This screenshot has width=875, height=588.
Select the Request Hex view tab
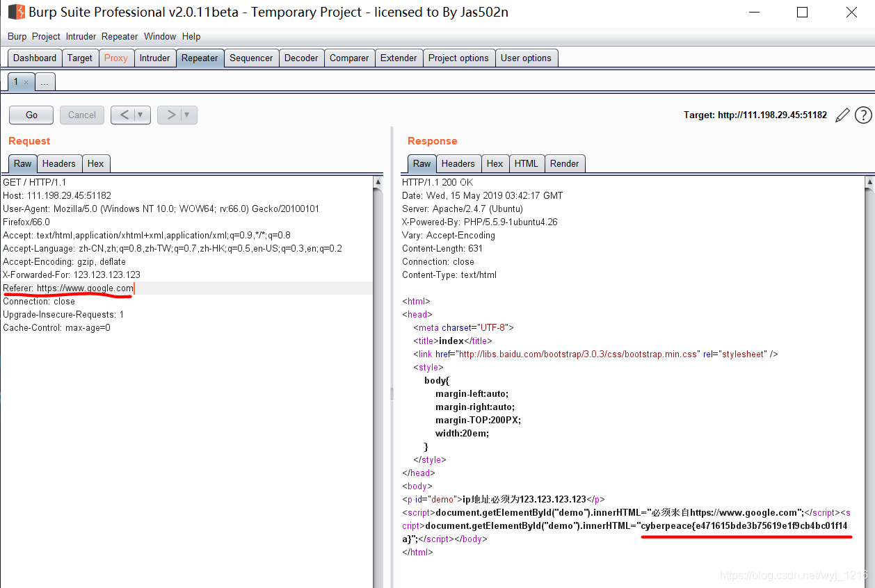click(x=96, y=163)
